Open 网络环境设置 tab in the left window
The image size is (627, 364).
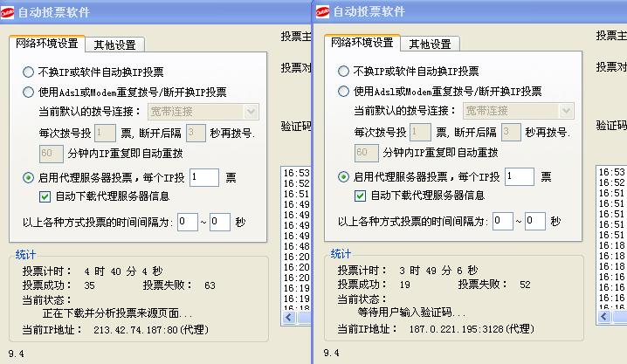pyautogui.click(x=47, y=44)
